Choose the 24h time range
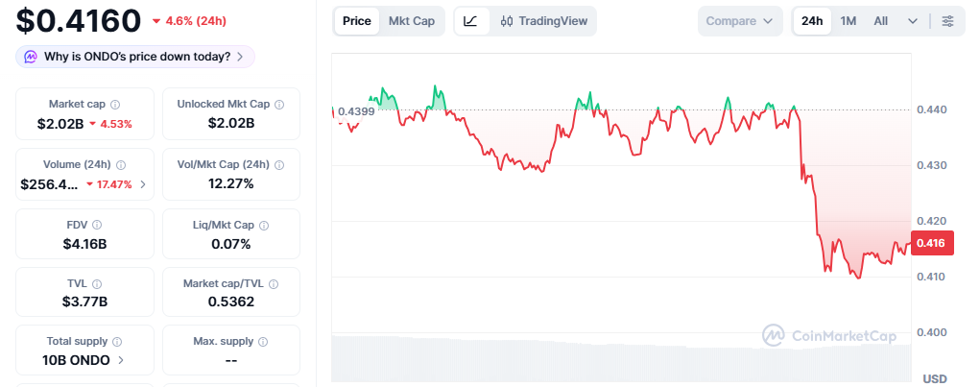Screen dimensions: 980x387 tap(812, 21)
